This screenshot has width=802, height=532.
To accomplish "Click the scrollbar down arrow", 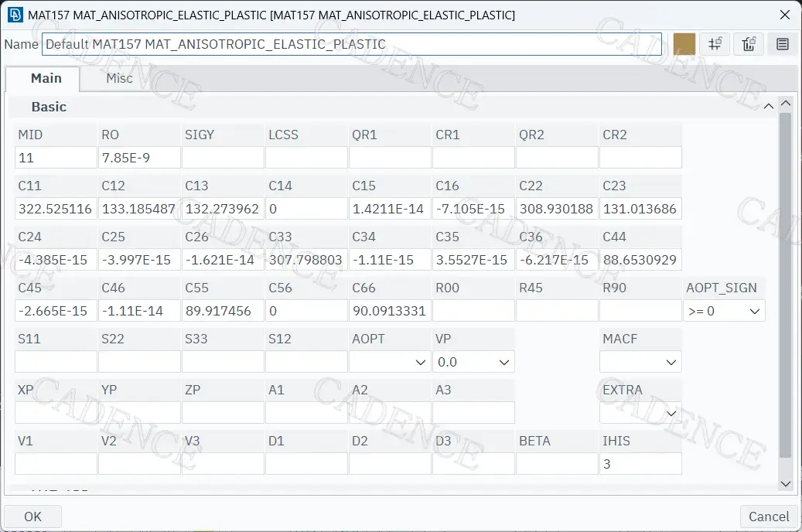I will [785, 483].
